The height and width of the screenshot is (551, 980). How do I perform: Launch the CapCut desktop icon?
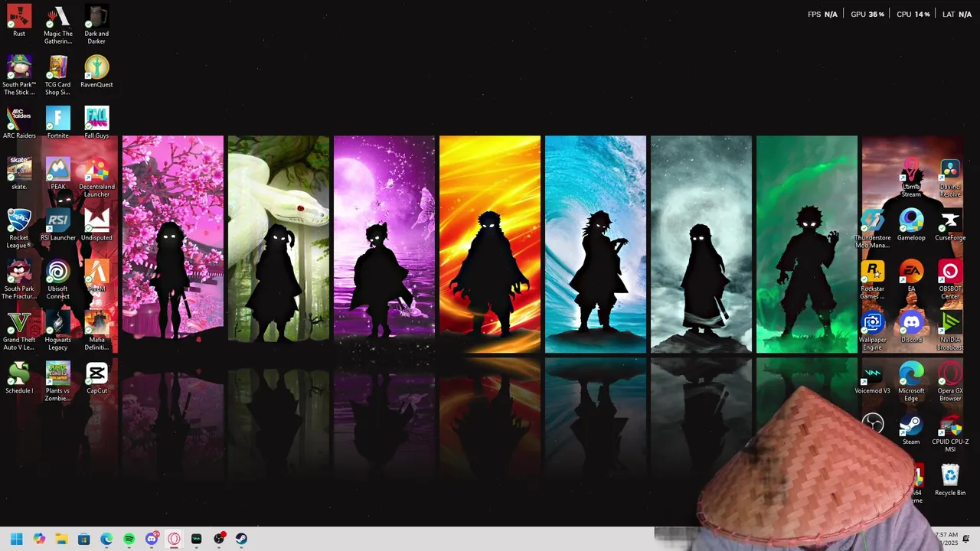96,378
